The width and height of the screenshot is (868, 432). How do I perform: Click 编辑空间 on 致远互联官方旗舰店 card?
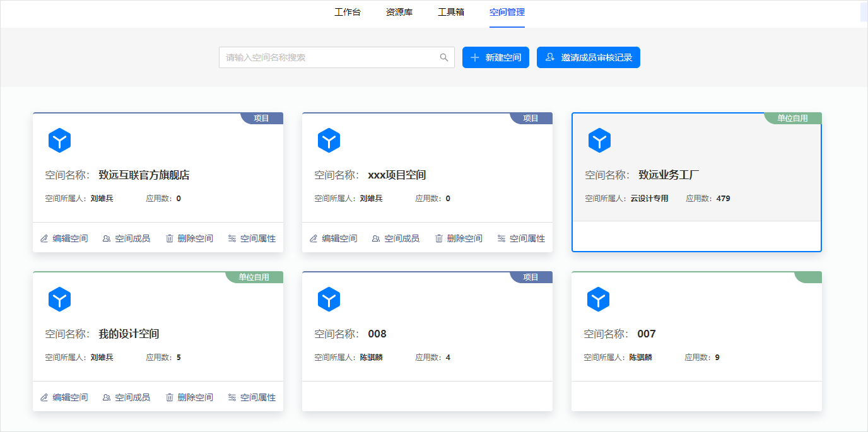point(64,238)
